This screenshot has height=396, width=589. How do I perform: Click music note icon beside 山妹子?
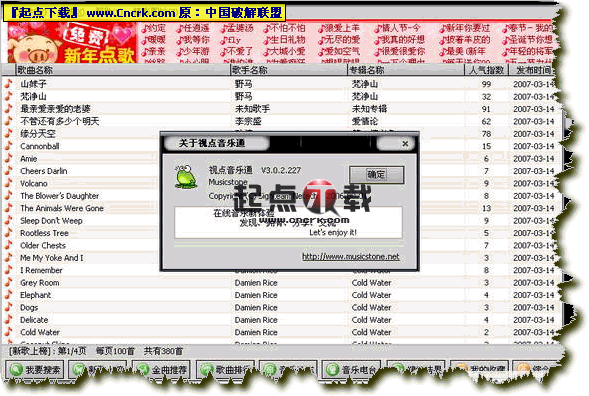point(8,84)
